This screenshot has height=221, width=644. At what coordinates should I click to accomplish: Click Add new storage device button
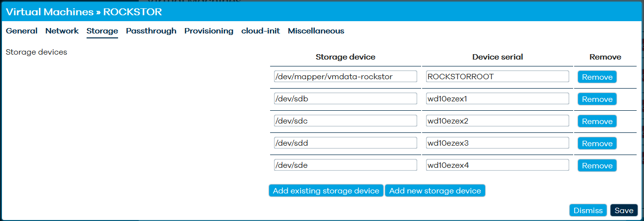point(435,190)
